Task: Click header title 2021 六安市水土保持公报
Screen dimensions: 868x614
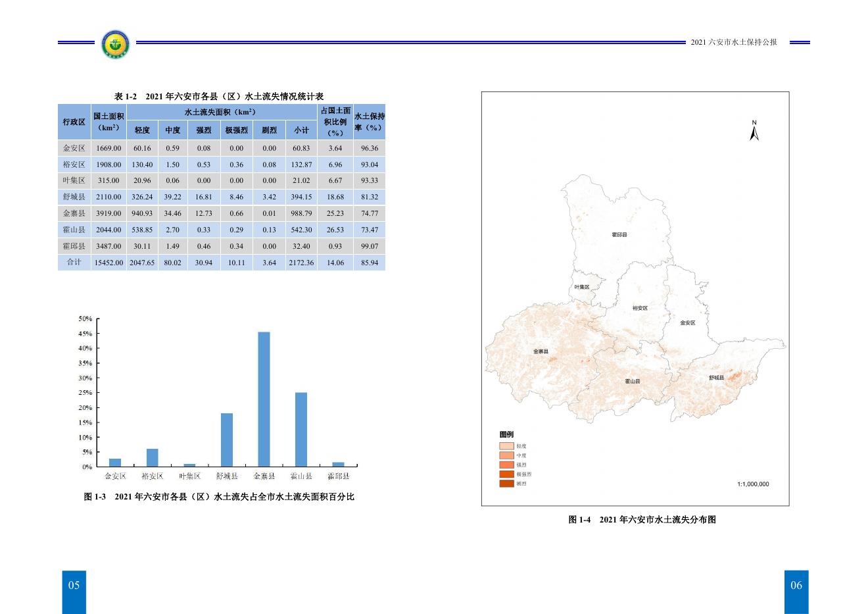Action: click(x=734, y=42)
